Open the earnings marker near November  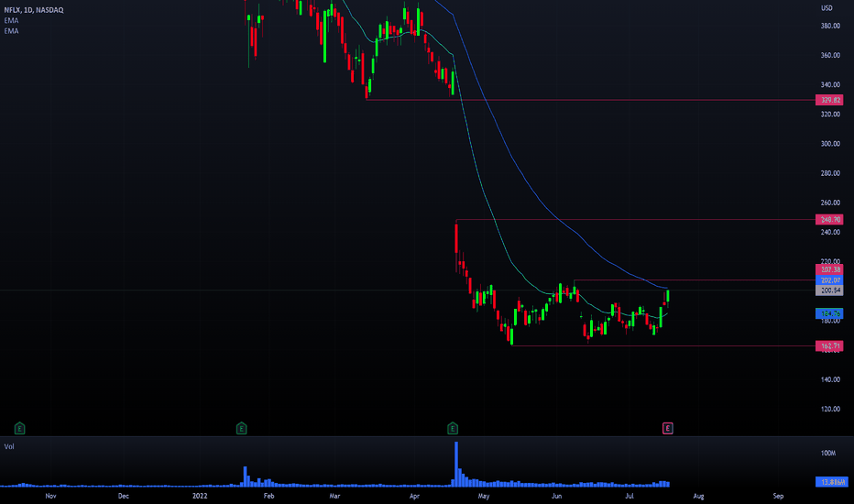tap(19, 428)
